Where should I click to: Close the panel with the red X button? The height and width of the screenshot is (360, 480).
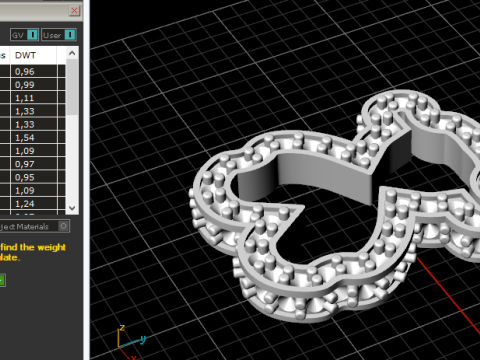point(74,11)
